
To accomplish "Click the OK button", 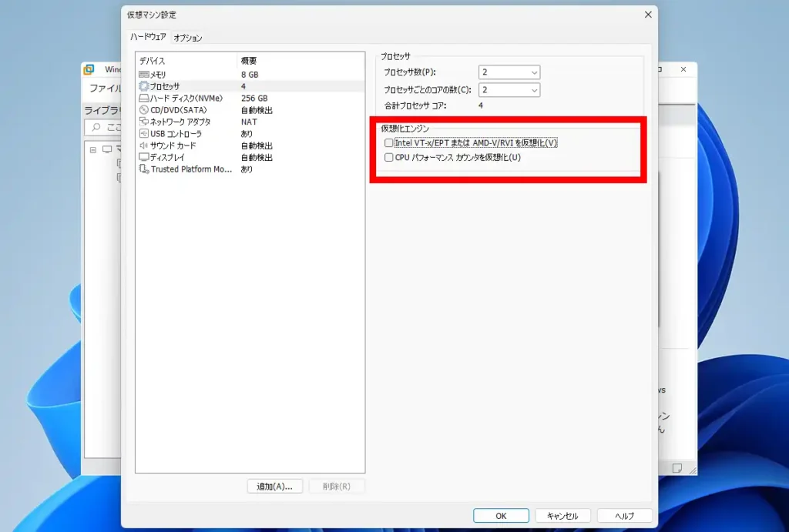I will click(x=501, y=516).
